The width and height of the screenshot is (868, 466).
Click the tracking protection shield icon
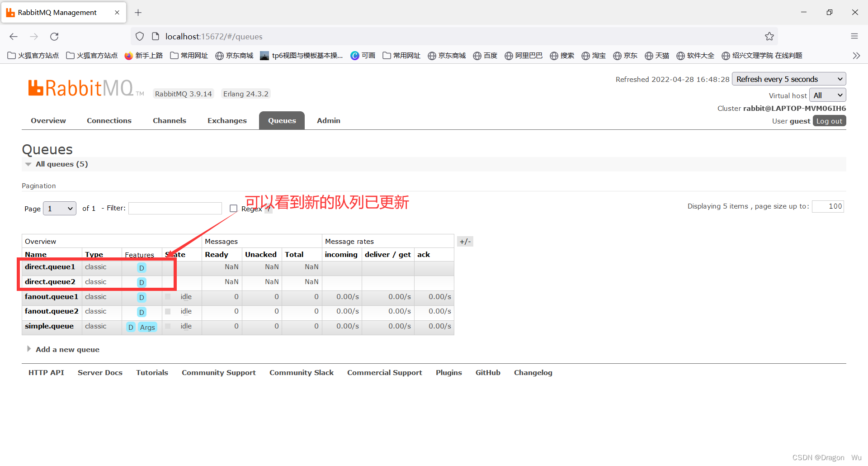pyautogui.click(x=140, y=36)
